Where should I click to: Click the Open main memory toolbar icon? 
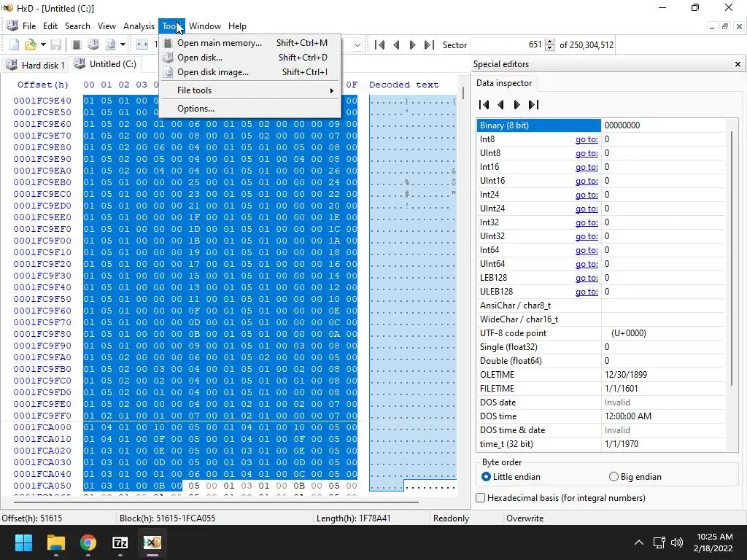point(76,44)
